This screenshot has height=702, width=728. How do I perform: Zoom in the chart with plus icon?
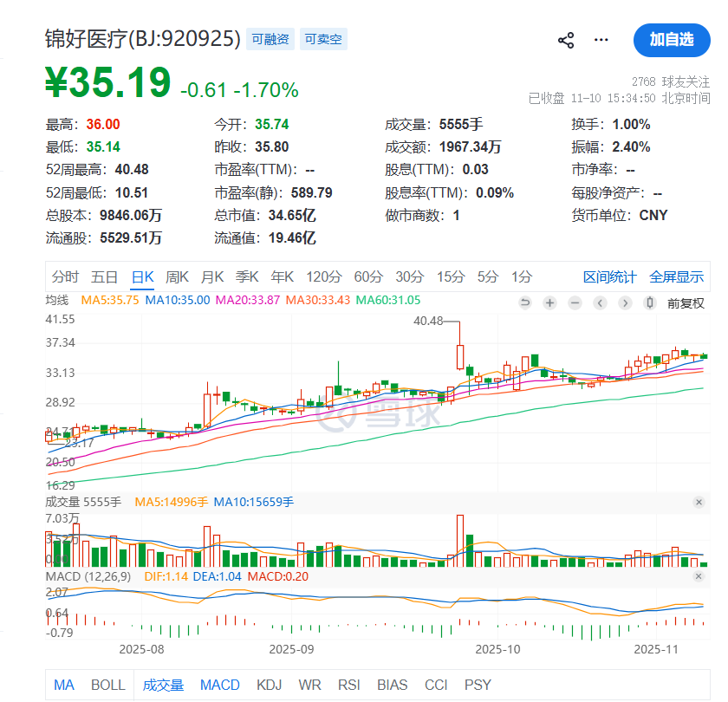[549, 302]
